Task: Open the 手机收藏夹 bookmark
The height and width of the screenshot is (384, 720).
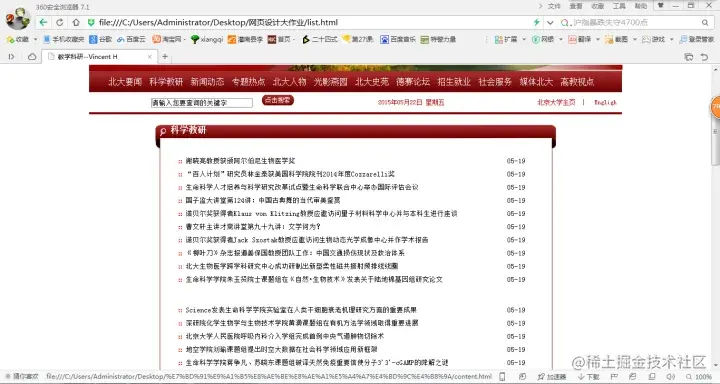Action: [64, 40]
